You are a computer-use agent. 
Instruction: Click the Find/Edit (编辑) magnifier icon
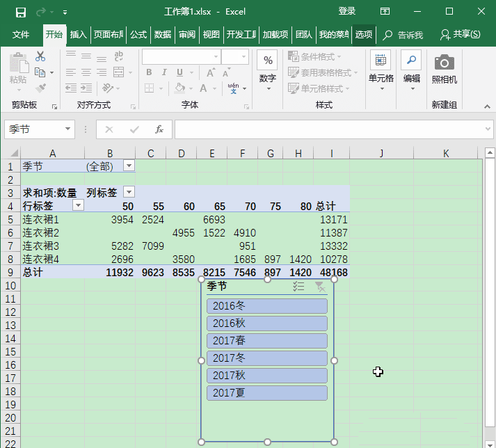(x=411, y=61)
